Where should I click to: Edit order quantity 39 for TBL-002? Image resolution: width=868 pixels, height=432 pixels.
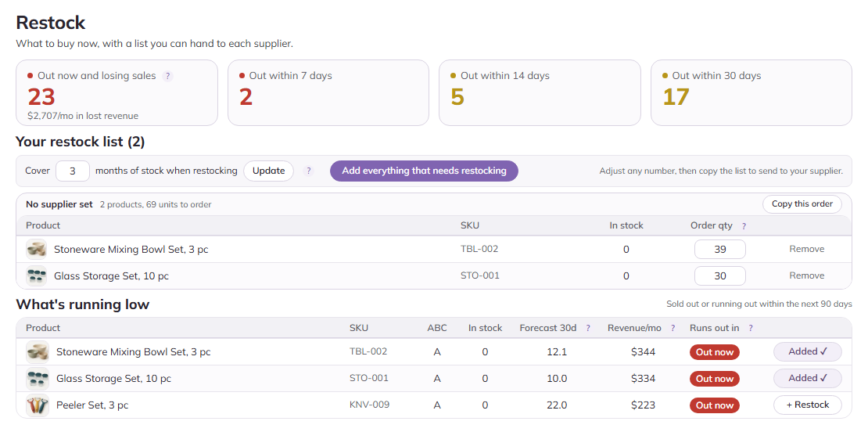(720, 249)
